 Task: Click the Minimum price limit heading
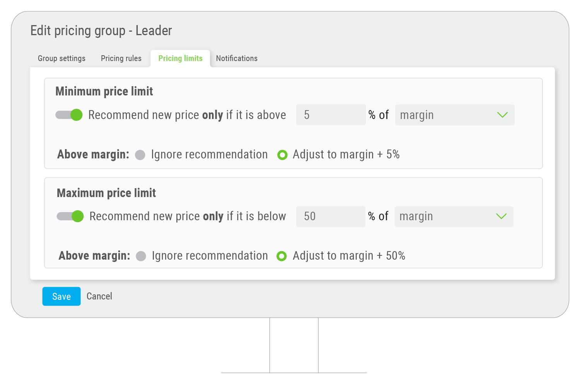coord(104,92)
